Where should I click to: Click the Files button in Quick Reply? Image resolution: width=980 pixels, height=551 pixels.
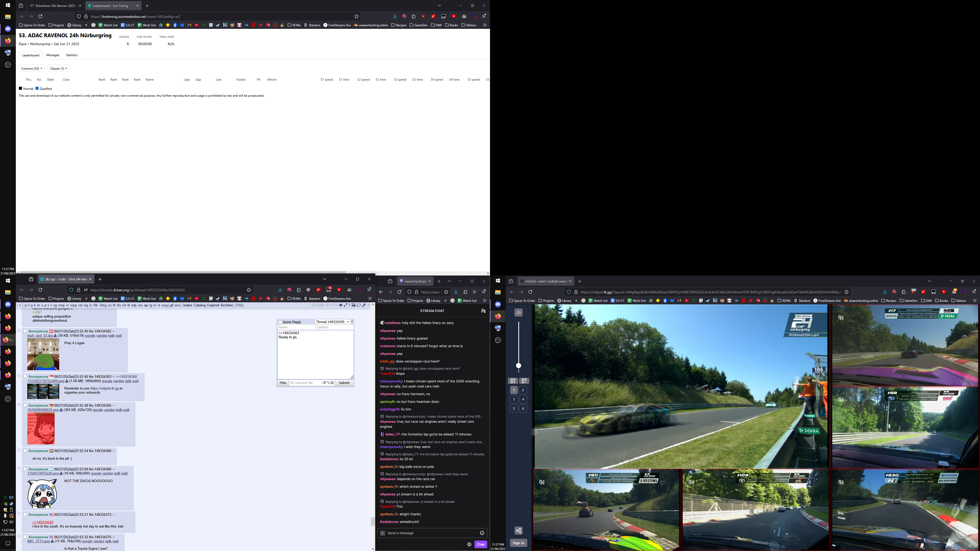(283, 383)
